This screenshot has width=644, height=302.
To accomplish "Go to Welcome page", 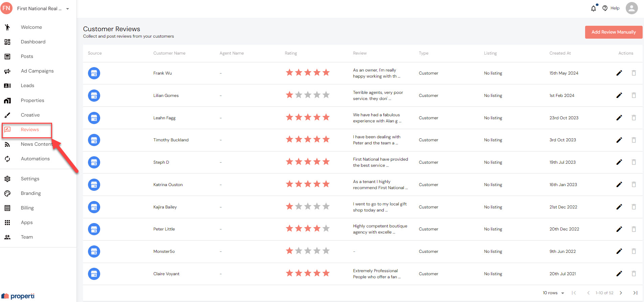I will coord(31,27).
